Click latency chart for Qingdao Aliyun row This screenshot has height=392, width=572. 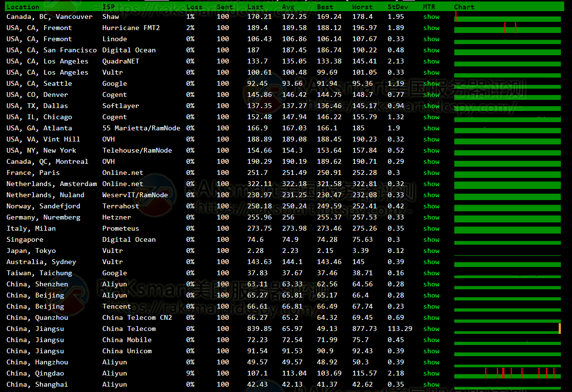[508, 374]
